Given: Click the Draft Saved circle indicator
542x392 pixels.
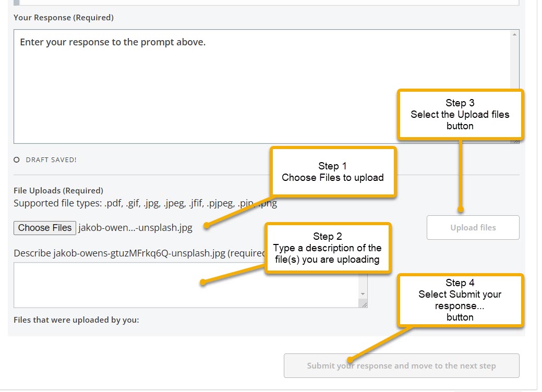Looking at the screenshot, I should 17,160.
